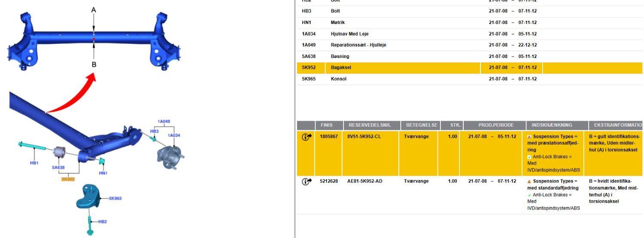
Task: Click the 1A049 callout label
Action: (164, 122)
